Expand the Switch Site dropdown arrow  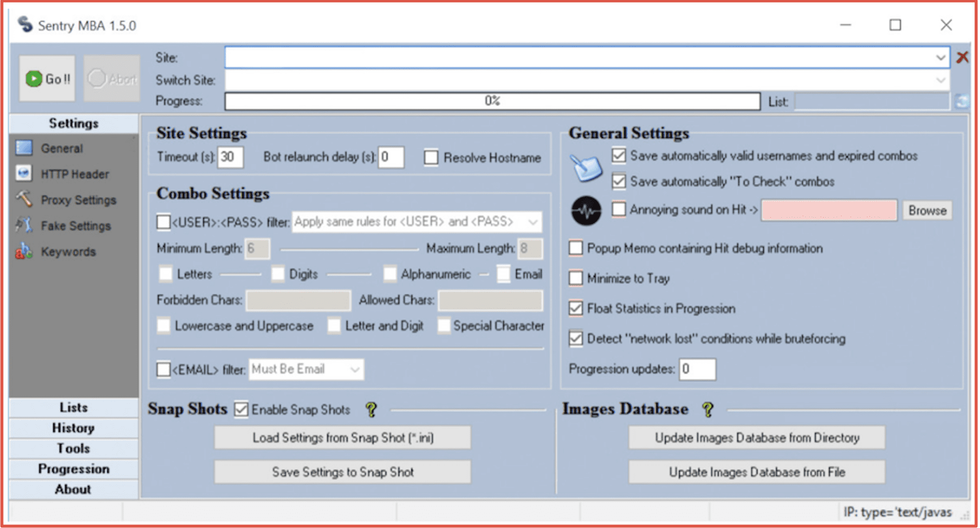940,80
